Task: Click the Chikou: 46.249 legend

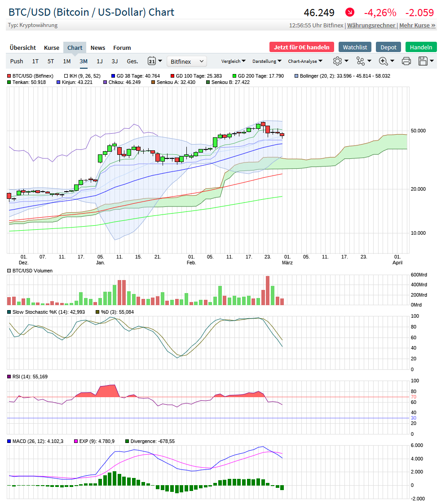Action: (122, 82)
